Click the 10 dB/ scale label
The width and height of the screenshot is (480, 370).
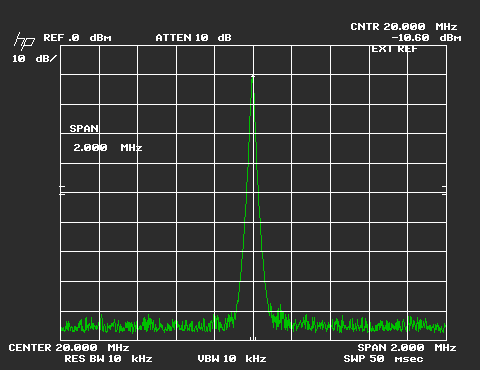(x=35, y=59)
